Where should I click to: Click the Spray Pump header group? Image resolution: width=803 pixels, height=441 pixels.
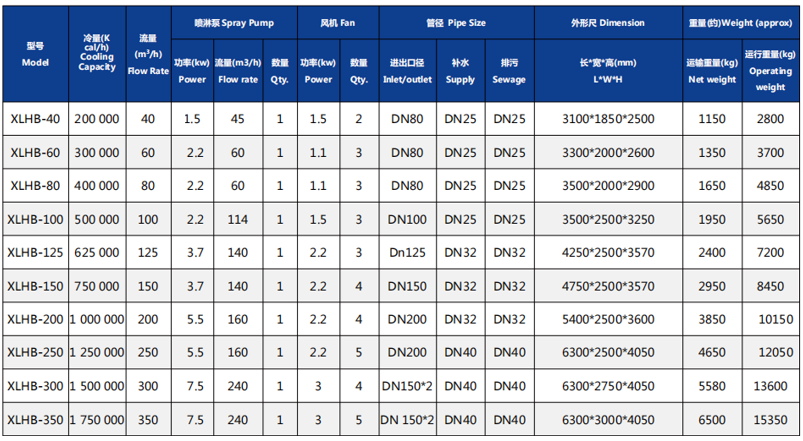(x=235, y=23)
